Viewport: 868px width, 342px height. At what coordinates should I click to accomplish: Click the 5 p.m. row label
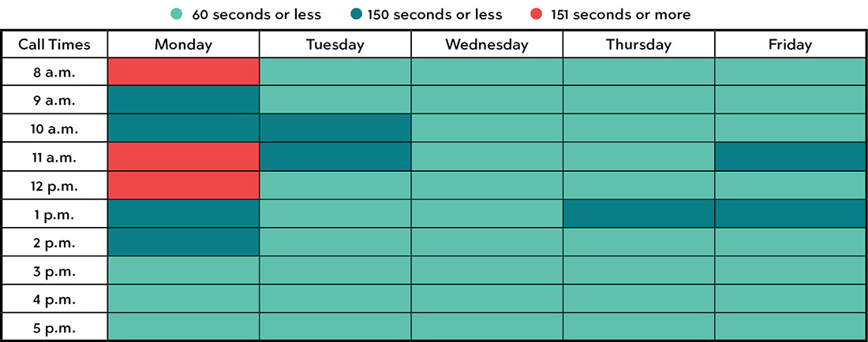point(54,327)
